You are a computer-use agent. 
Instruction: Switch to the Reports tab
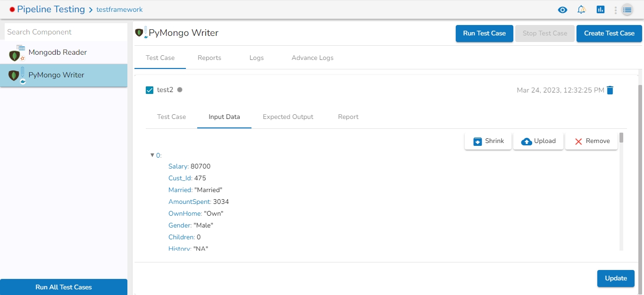[209, 58]
